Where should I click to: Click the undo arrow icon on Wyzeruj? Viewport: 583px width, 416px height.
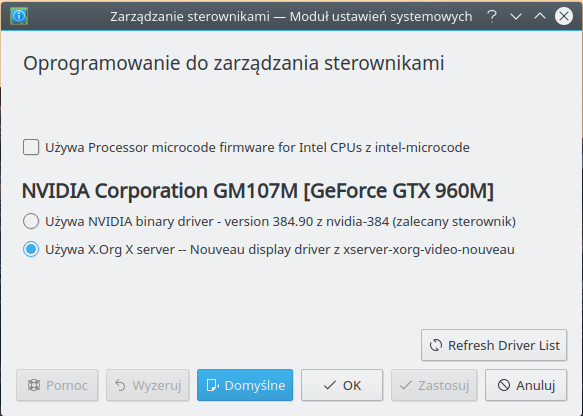click(x=120, y=385)
